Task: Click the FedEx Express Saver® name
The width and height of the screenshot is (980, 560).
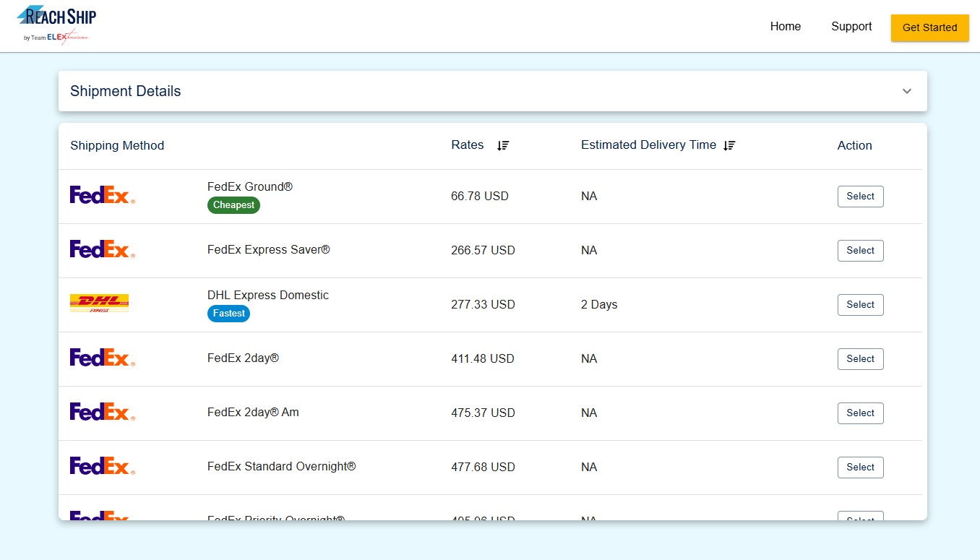Action: click(269, 250)
